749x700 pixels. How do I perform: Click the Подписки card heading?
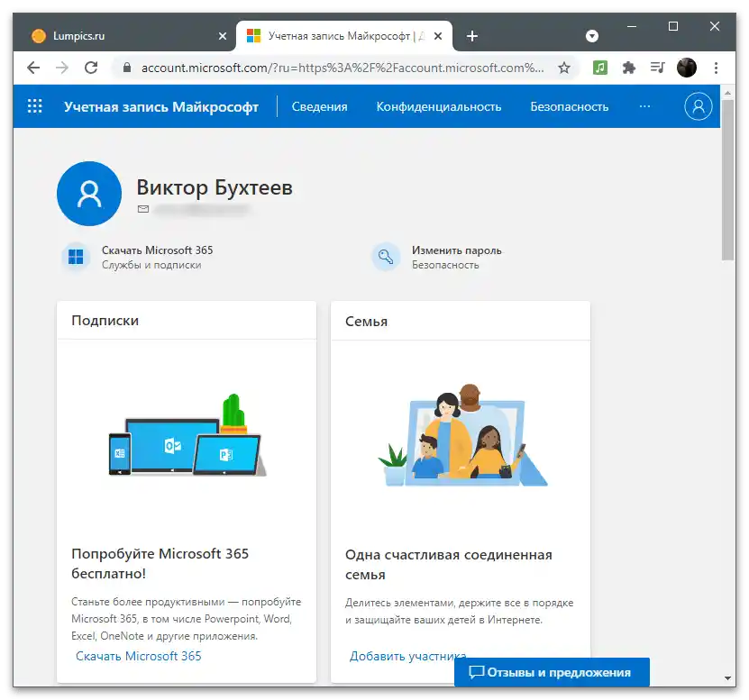105,321
